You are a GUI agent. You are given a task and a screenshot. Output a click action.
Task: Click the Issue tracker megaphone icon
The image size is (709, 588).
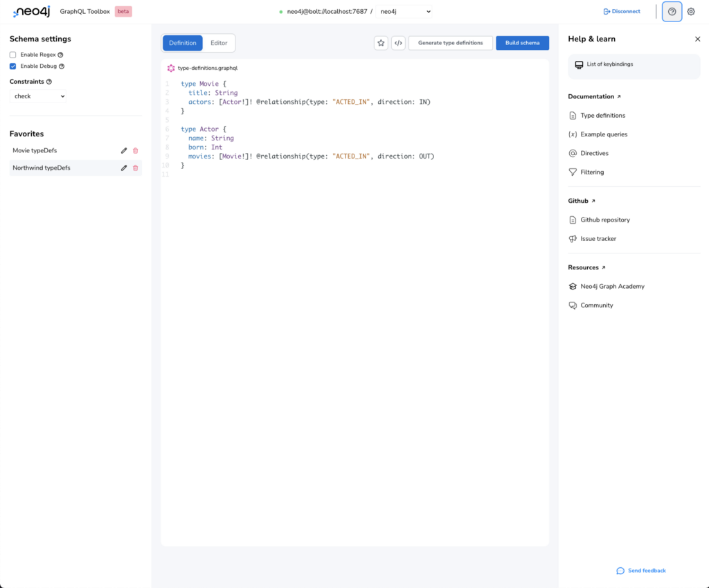573,239
